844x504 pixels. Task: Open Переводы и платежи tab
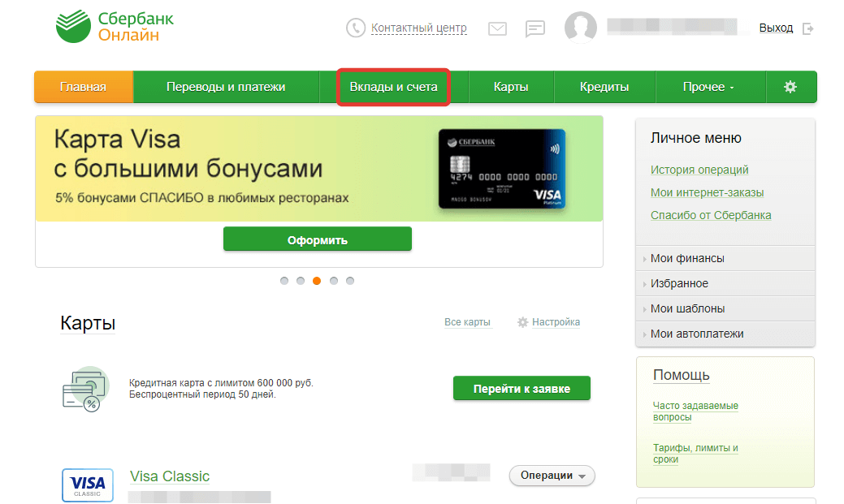[226, 87]
